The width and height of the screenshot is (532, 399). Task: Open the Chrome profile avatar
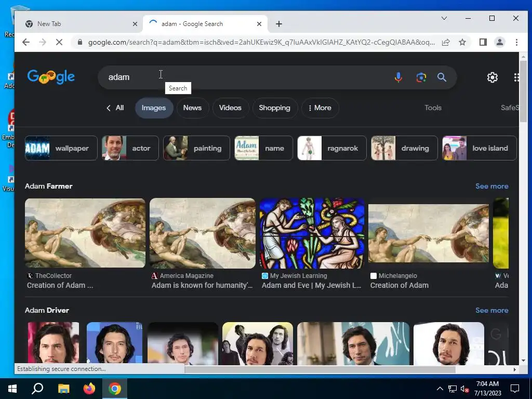point(499,42)
